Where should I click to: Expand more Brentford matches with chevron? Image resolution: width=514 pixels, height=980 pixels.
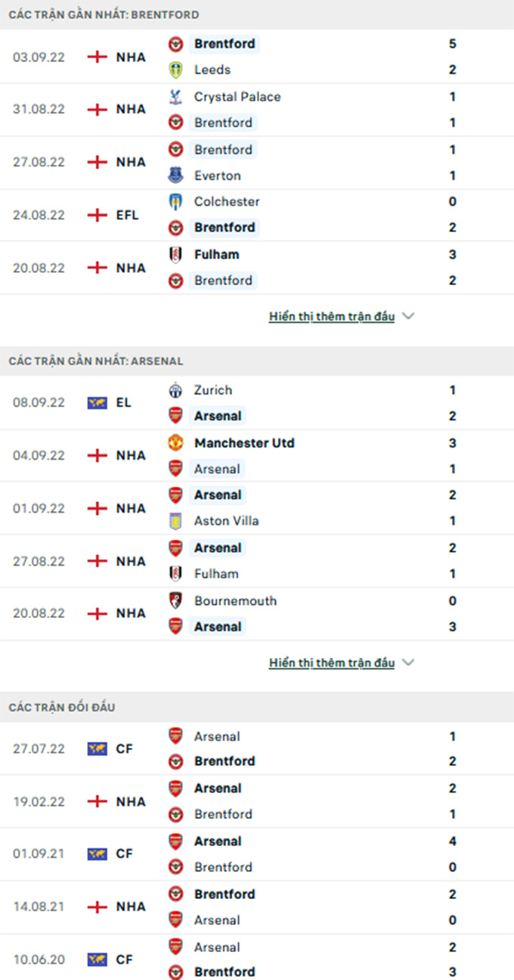408,317
